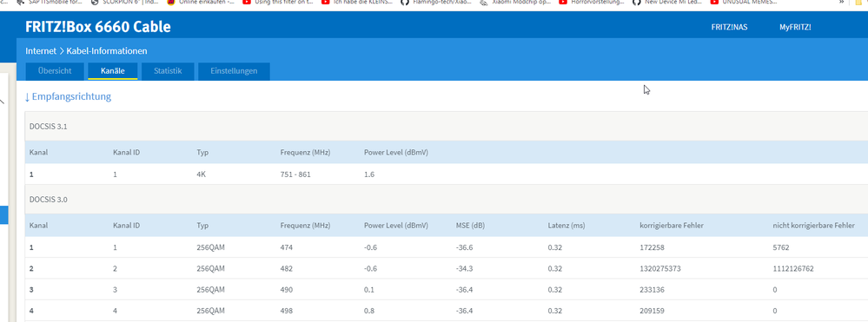
Task: Open the 'Xiaomi Modchip' bookmark
Action: [x=515, y=3]
